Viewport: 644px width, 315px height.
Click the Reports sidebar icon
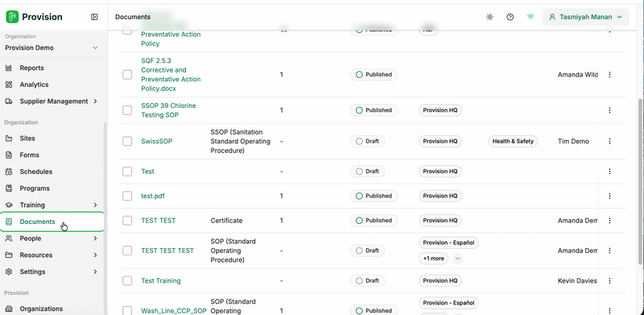(x=9, y=68)
